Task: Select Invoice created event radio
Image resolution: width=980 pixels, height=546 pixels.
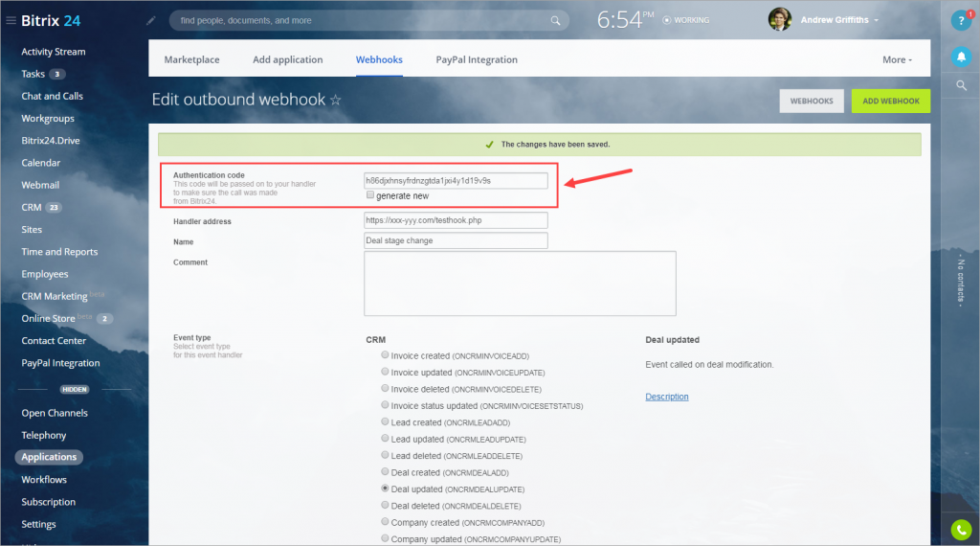Action: [385, 354]
